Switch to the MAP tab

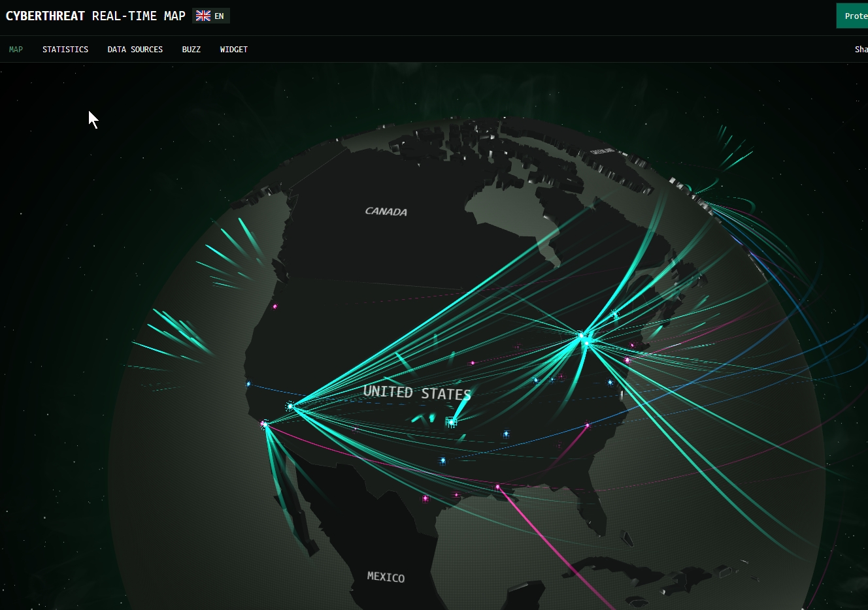(x=16, y=50)
